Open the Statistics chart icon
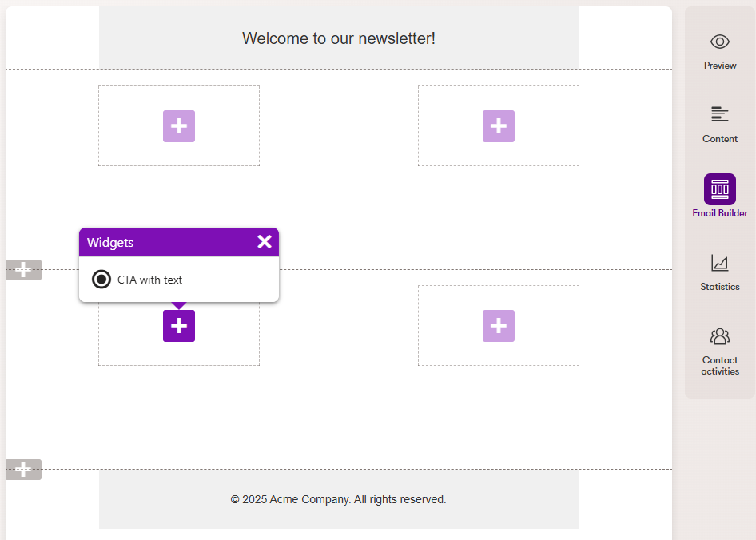 (x=720, y=263)
